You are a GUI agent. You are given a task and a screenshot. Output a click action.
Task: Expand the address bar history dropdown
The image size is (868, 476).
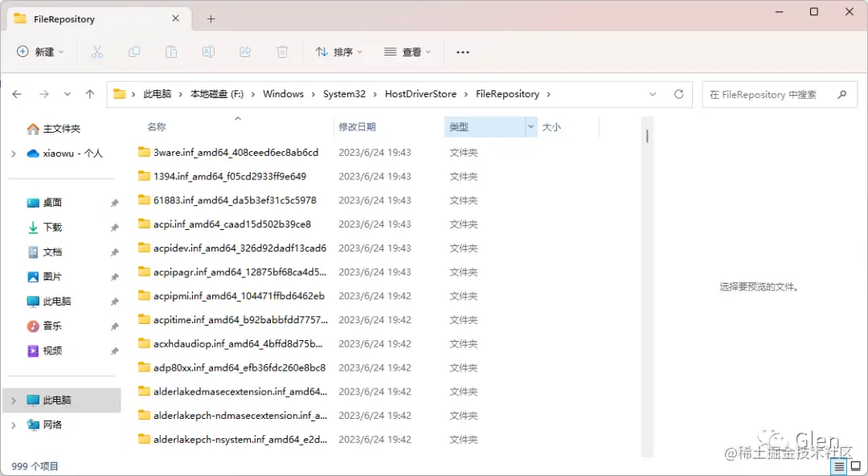tap(653, 94)
